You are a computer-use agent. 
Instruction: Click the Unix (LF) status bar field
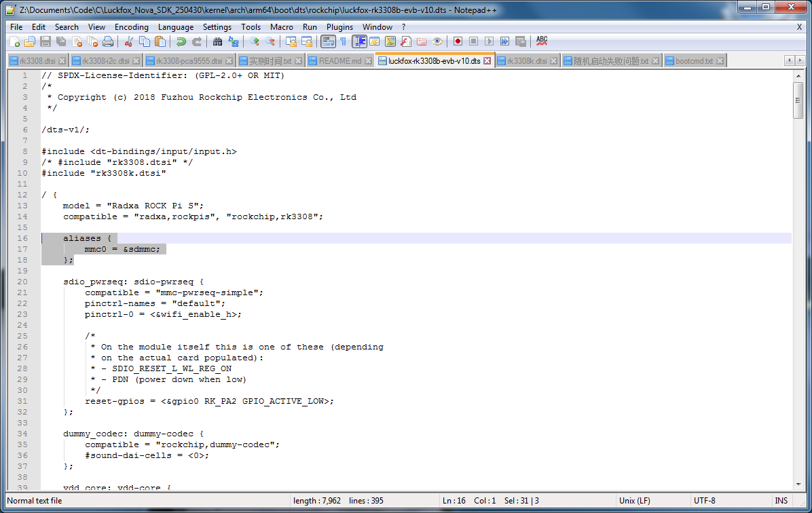(x=634, y=501)
